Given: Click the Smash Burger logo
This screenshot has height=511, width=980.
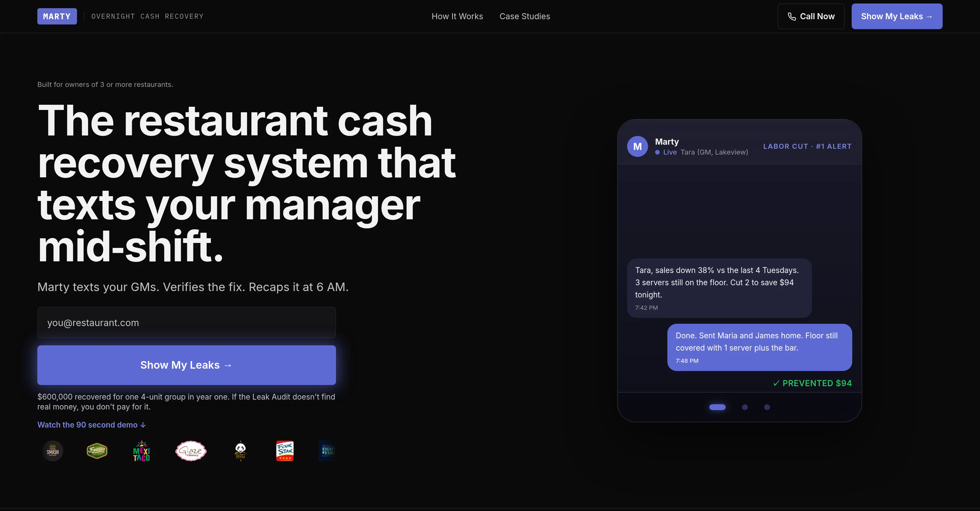Looking at the screenshot, I should coord(52,451).
